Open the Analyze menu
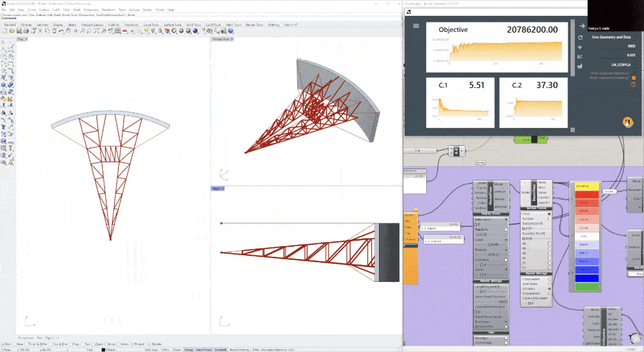Screen dimensions: 644x352 coord(134,10)
